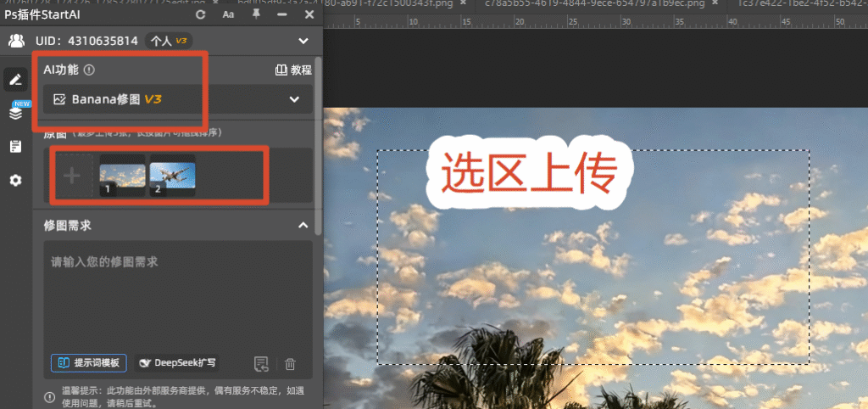Click the plus tile to add image
This screenshot has width=868, height=409.
point(72,176)
